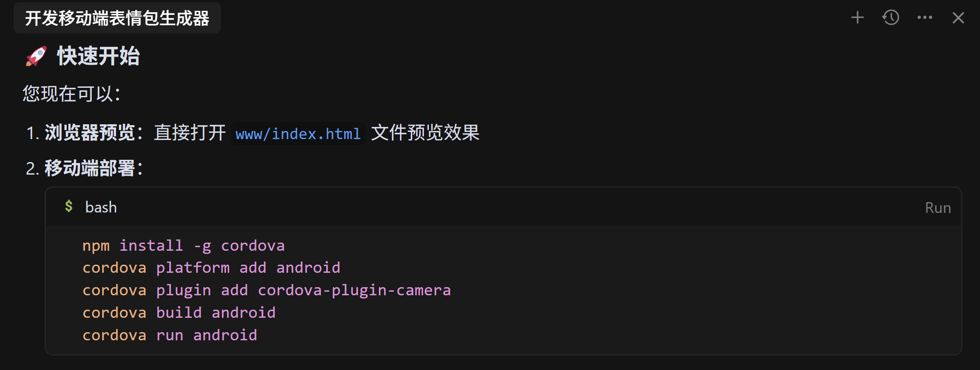Click the bash language label
Image resolution: width=980 pixels, height=370 pixels.
point(101,207)
